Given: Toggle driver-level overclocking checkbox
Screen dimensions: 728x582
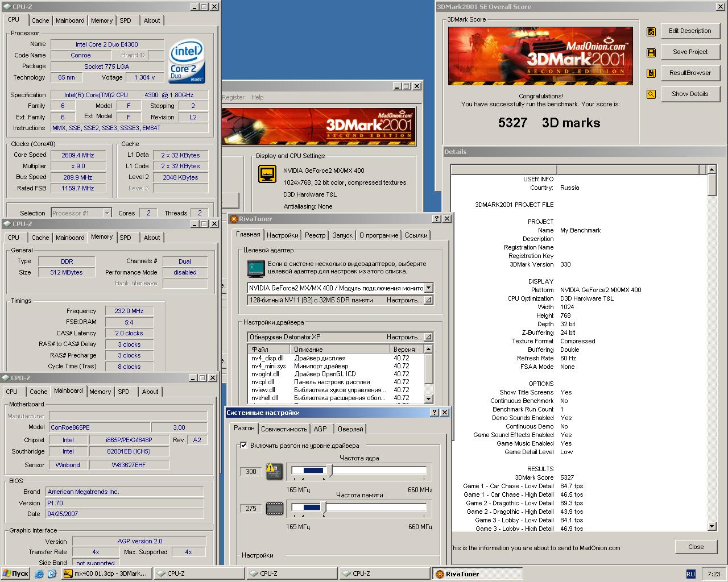Looking at the screenshot, I should [243, 446].
